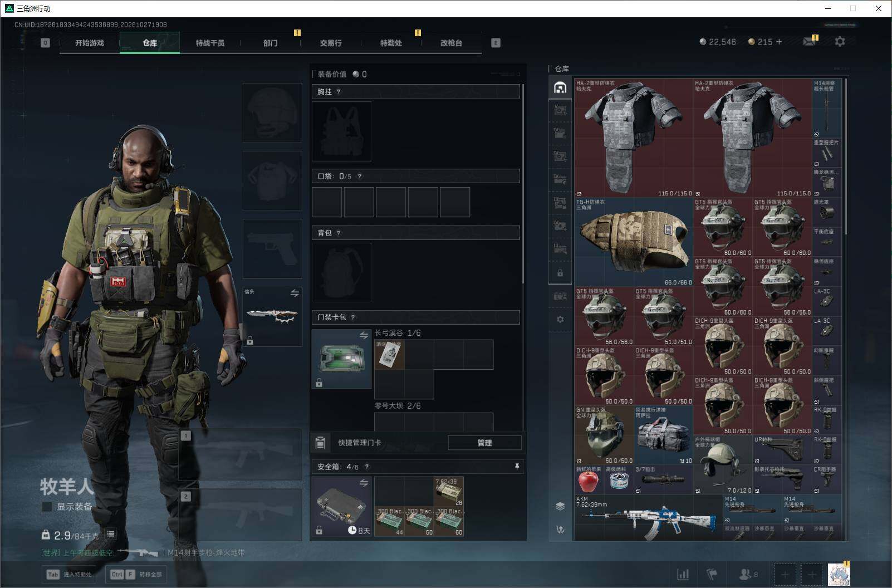Open the weight details list icon
Screen dimensions: 892x588
pyautogui.click(x=111, y=535)
